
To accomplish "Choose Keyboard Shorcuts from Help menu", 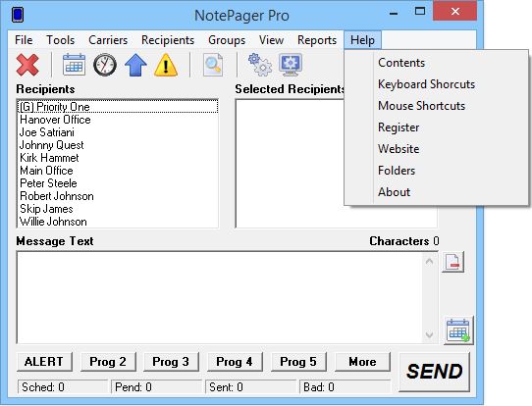I will pos(437,84).
